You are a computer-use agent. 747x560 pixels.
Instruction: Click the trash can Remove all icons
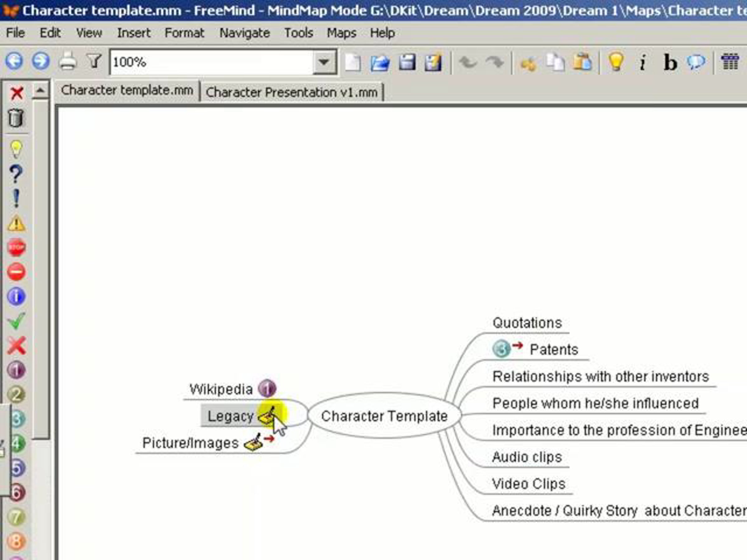(x=16, y=118)
